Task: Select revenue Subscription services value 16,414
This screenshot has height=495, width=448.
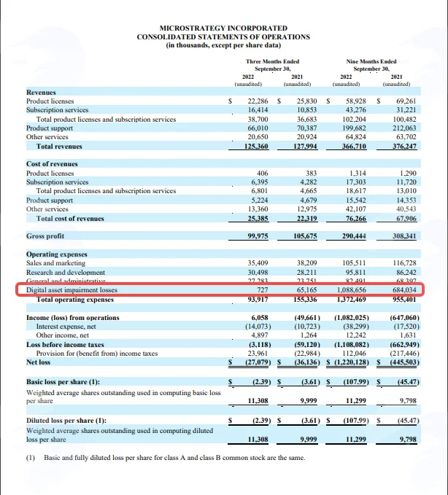Action: coord(258,110)
